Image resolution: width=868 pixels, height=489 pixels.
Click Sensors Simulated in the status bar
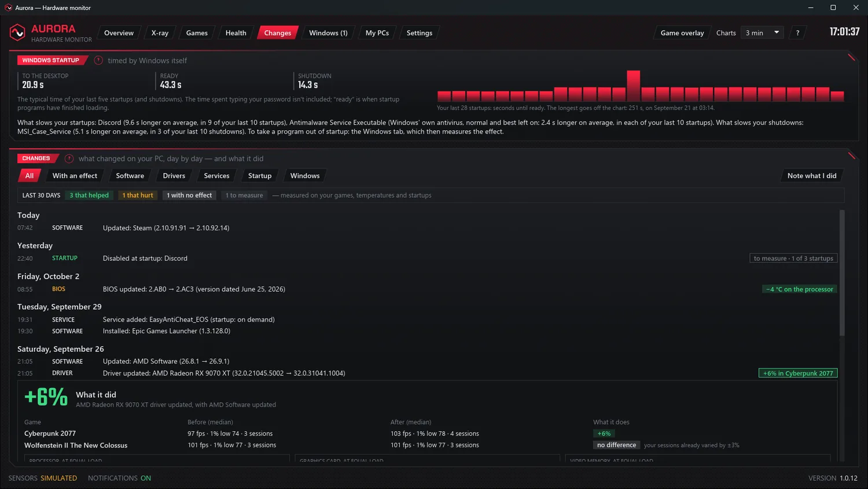43,479
